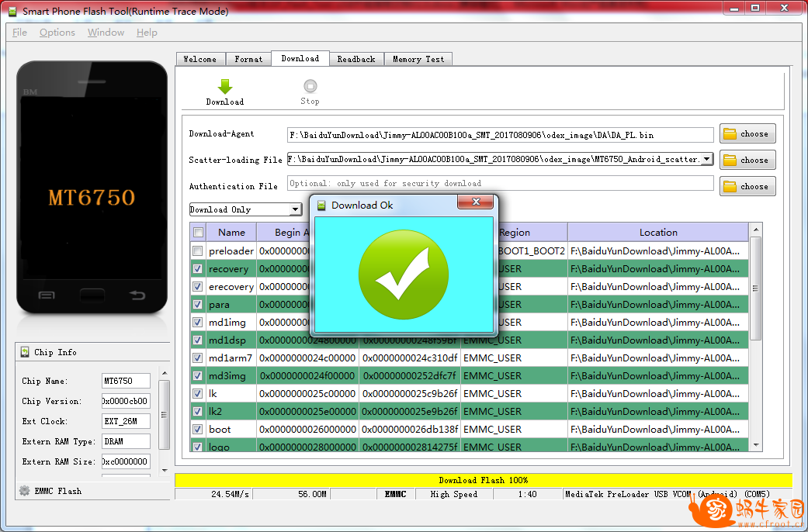Image resolution: width=808 pixels, height=532 pixels.
Task: Uncheck the erecovery partition checkbox
Action: click(197, 287)
